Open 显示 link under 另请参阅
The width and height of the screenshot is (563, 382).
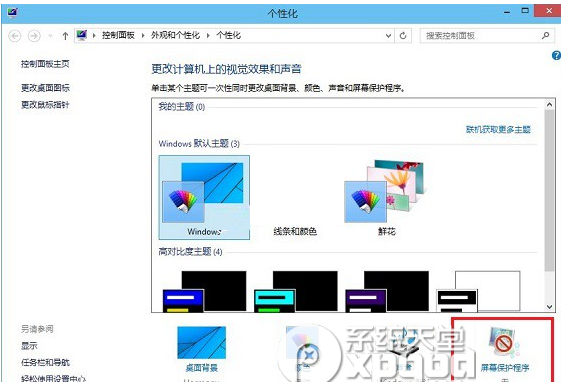[x=29, y=346]
